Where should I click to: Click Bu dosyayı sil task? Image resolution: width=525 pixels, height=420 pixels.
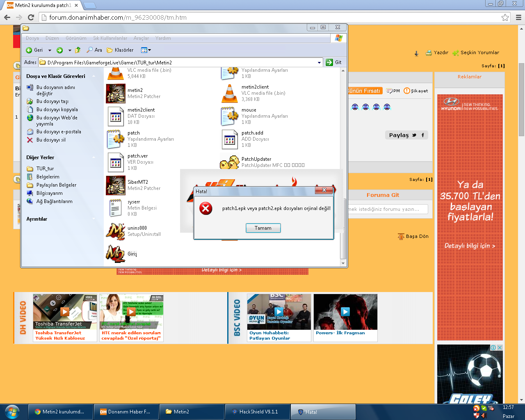pos(46,140)
